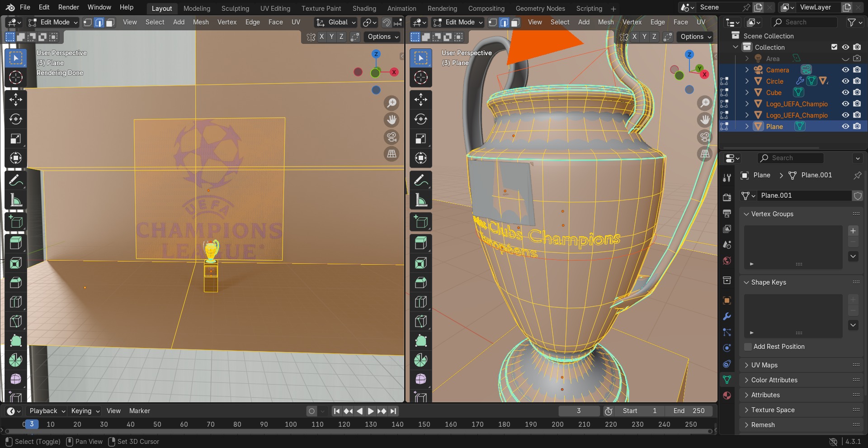Add a new vertex group
This screenshot has height=448, width=868.
point(853,231)
